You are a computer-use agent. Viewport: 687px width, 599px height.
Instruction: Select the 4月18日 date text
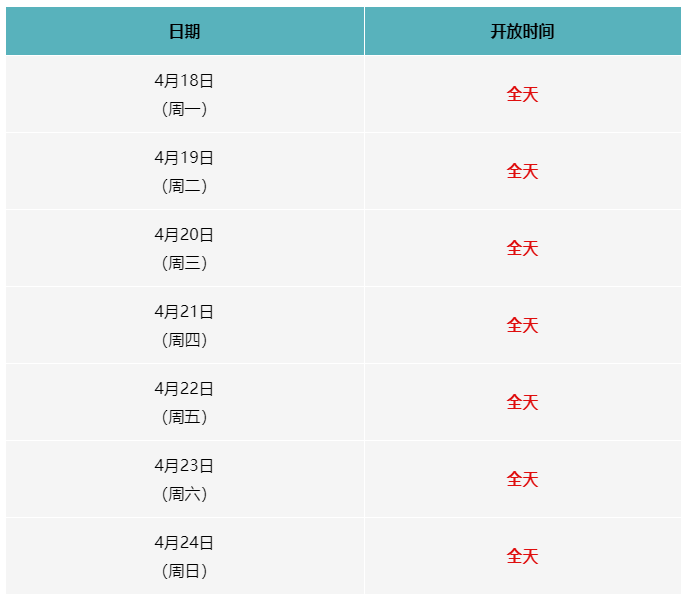(184, 81)
